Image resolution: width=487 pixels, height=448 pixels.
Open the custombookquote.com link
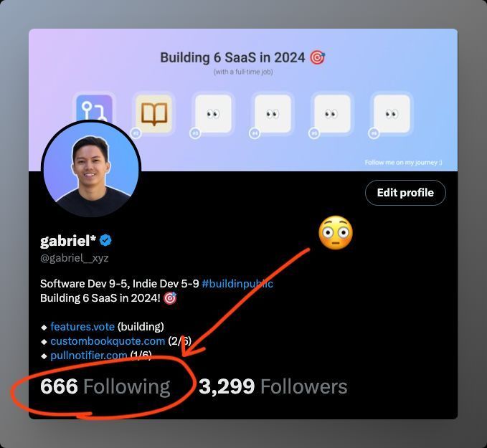click(108, 341)
